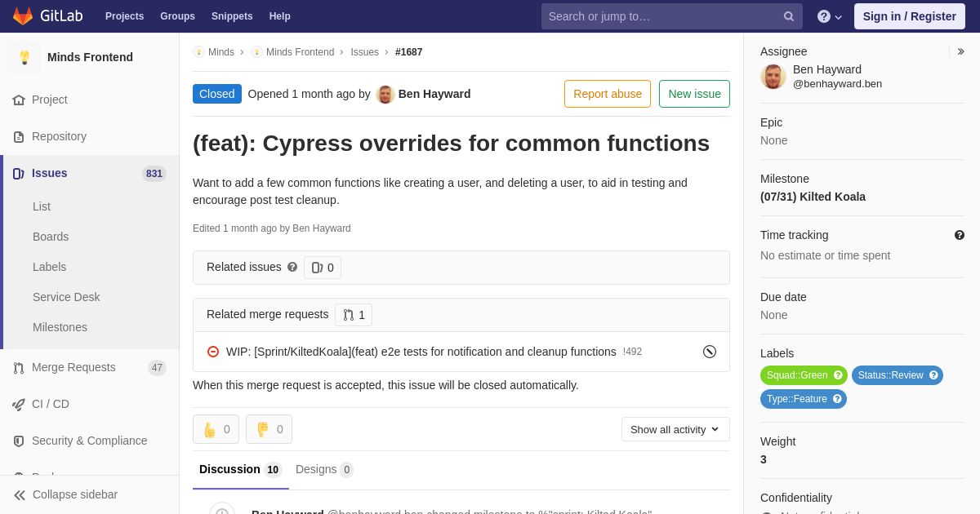The image size is (980, 514).
Task: Open the Groups menu in the top bar
Action: pos(177,16)
